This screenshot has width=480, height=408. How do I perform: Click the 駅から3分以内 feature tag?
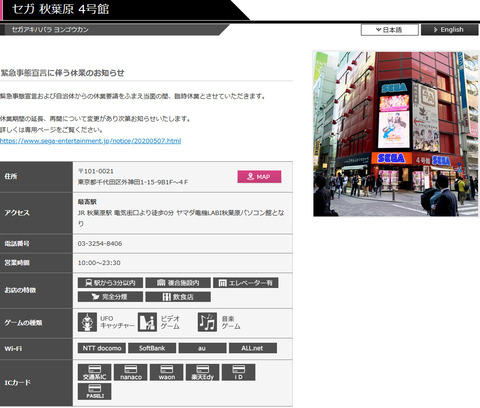(x=110, y=283)
